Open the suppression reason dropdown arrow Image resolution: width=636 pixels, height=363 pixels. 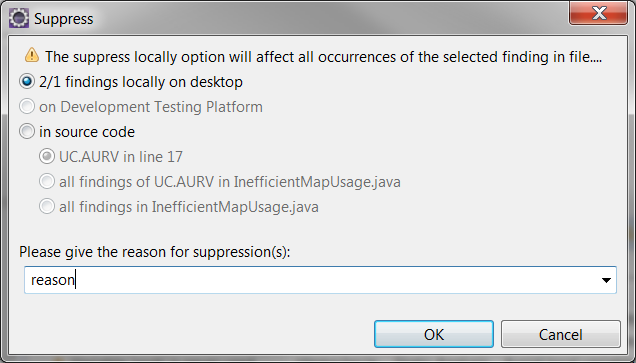pyautogui.click(x=606, y=280)
